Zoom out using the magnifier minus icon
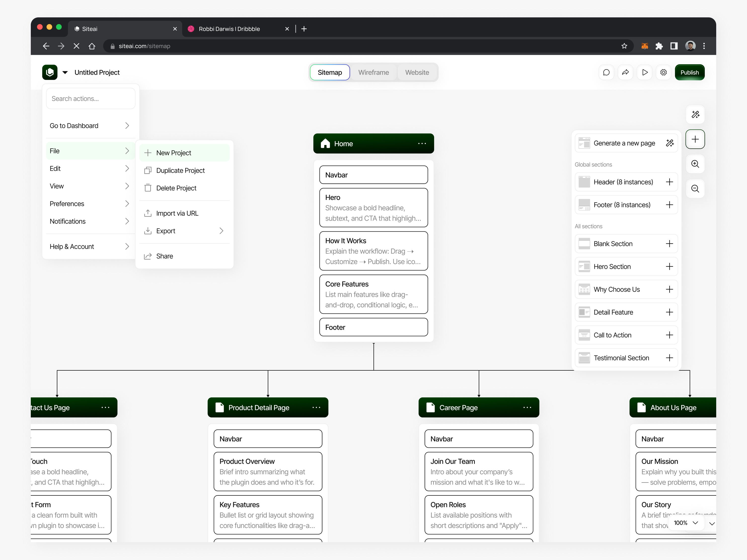The image size is (747, 560). pos(695,189)
